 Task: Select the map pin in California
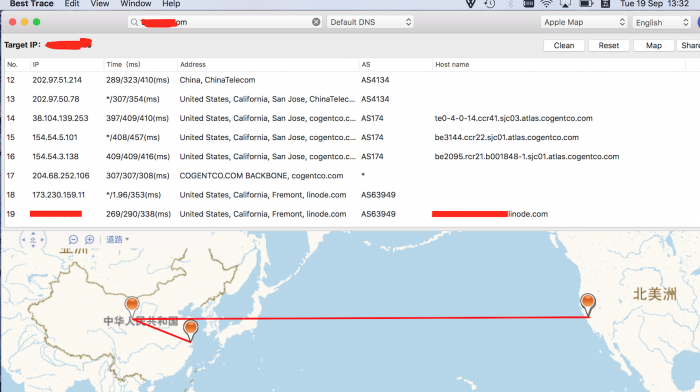pyautogui.click(x=588, y=305)
